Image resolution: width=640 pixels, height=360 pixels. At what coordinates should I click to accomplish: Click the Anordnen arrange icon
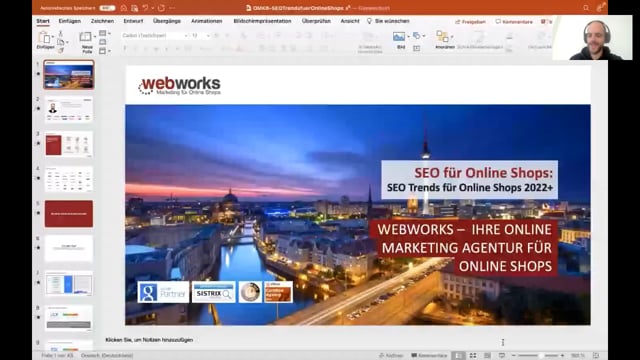[x=442, y=37]
